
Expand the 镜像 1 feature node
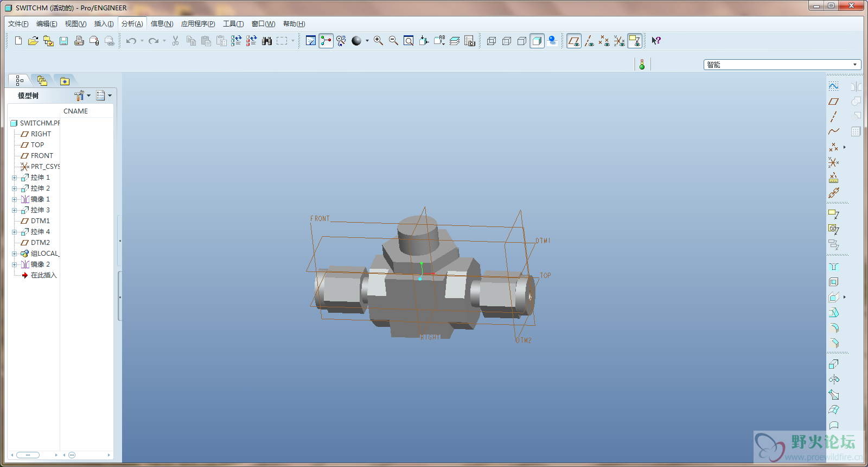(15, 199)
